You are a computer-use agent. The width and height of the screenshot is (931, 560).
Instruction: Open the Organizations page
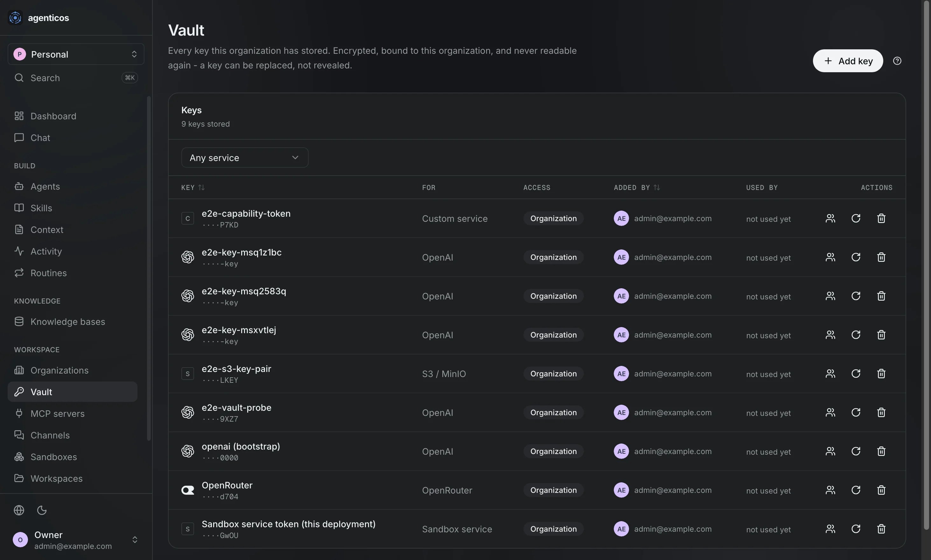tap(73, 370)
